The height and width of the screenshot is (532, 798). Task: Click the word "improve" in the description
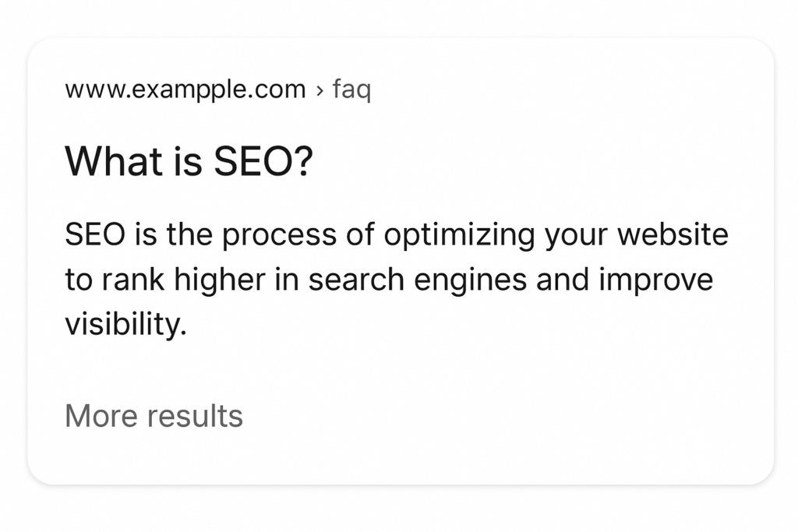655,280
